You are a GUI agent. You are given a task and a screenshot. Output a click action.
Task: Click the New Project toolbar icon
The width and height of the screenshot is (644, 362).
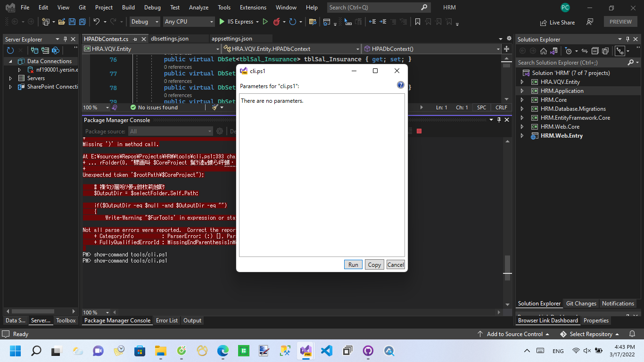(46, 22)
